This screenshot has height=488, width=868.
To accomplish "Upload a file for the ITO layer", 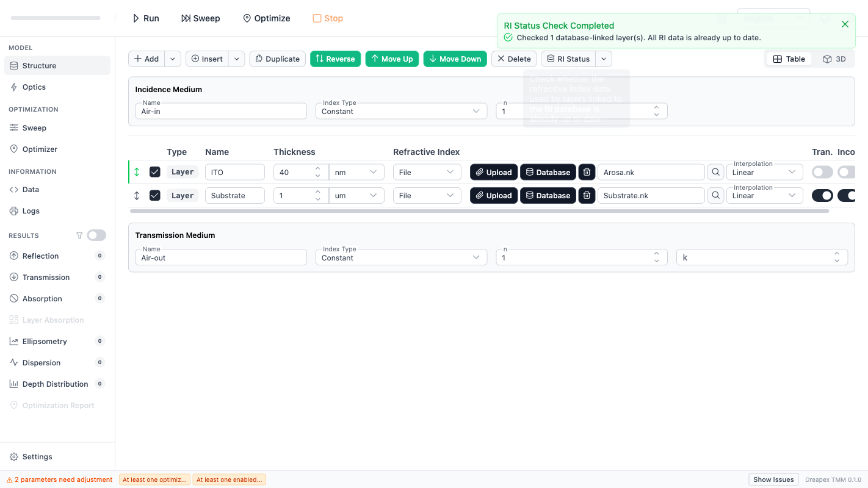I will click(494, 172).
